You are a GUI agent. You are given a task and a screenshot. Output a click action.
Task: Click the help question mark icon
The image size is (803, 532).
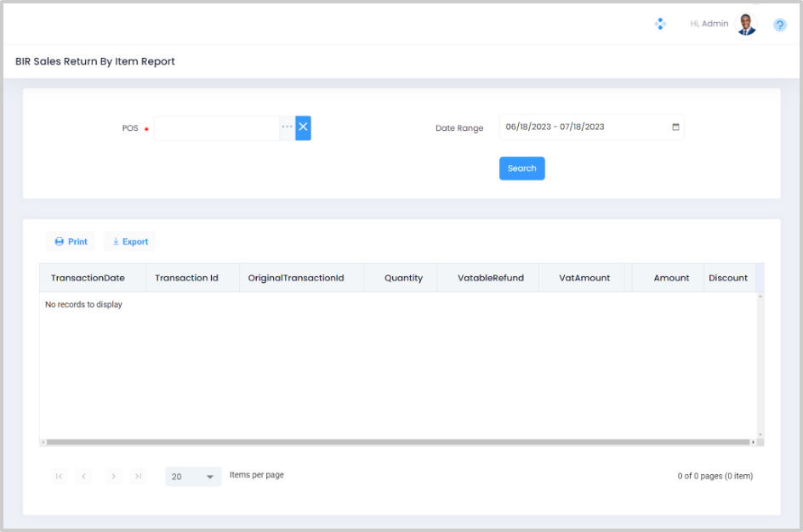click(779, 25)
